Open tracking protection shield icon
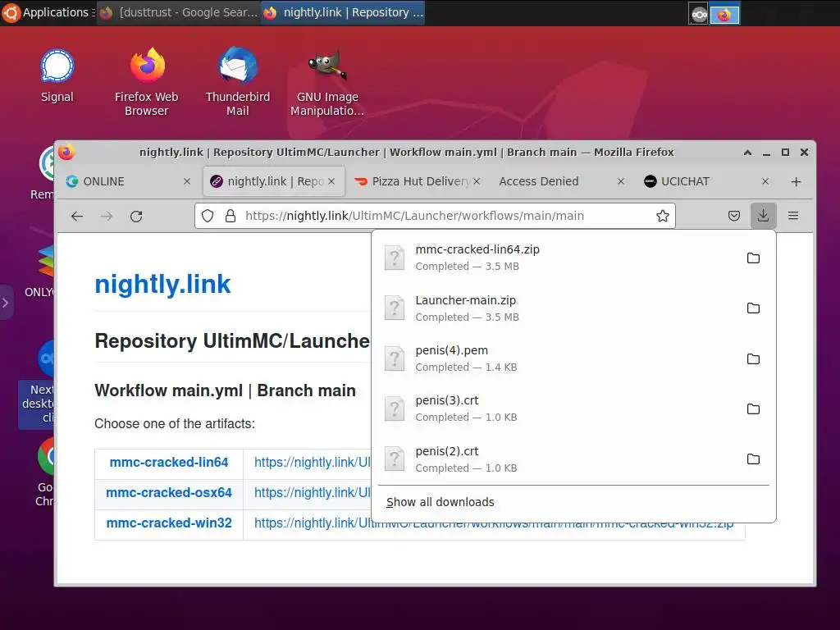 (208, 216)
